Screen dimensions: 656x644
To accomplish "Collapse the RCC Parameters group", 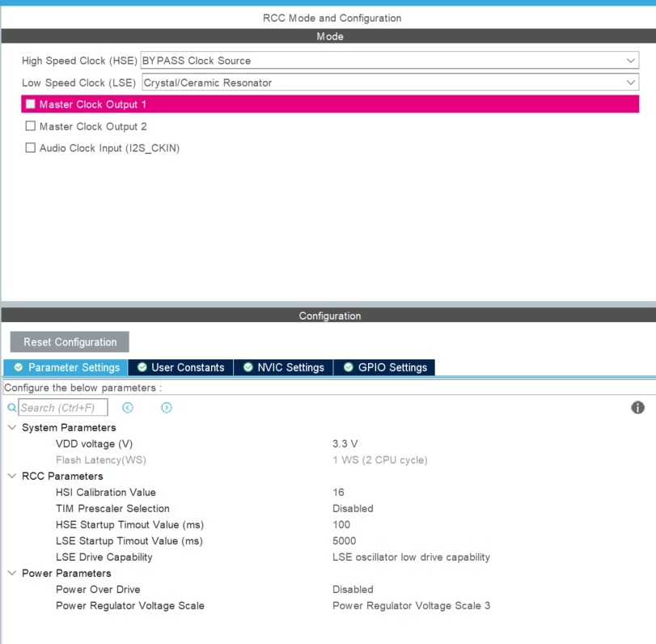I will click(12, 476).
